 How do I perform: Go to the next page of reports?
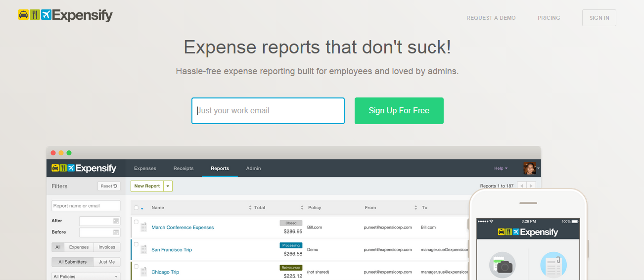[531, 186]
